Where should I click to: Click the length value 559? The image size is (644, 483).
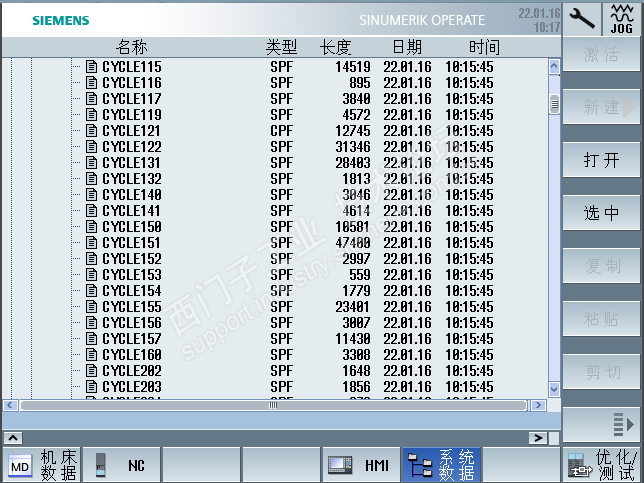coord(360,275)
